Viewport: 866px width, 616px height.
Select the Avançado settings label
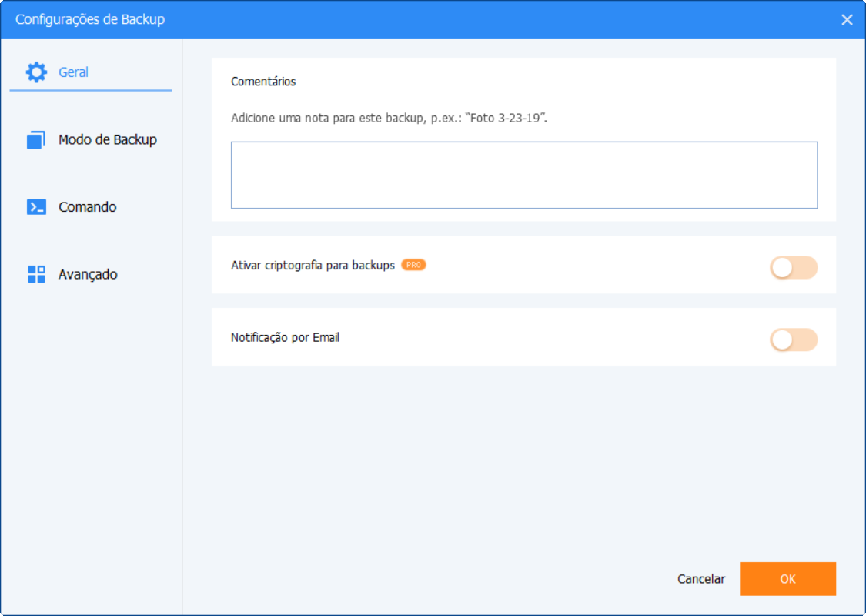(88, 275)
